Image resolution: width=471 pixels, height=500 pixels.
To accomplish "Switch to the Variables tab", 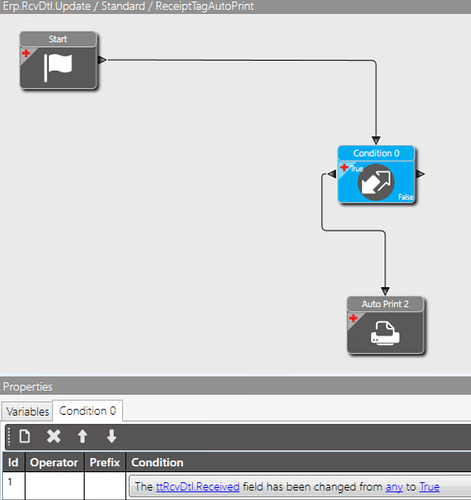I will [x=27, y=411].
